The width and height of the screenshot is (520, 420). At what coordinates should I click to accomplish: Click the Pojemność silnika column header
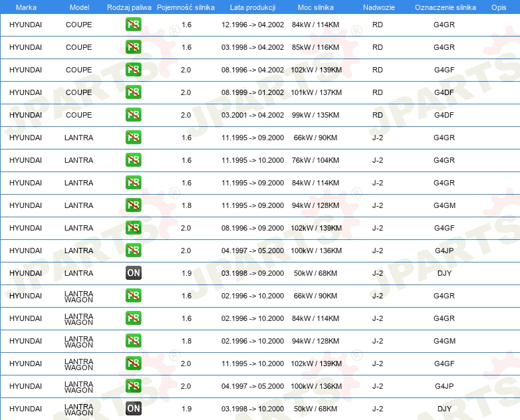(186, 7)
